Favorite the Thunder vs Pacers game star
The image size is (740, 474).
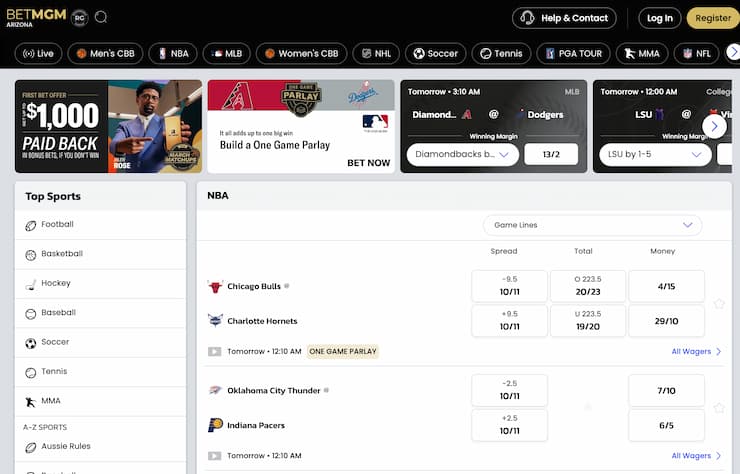pos(719,408)
